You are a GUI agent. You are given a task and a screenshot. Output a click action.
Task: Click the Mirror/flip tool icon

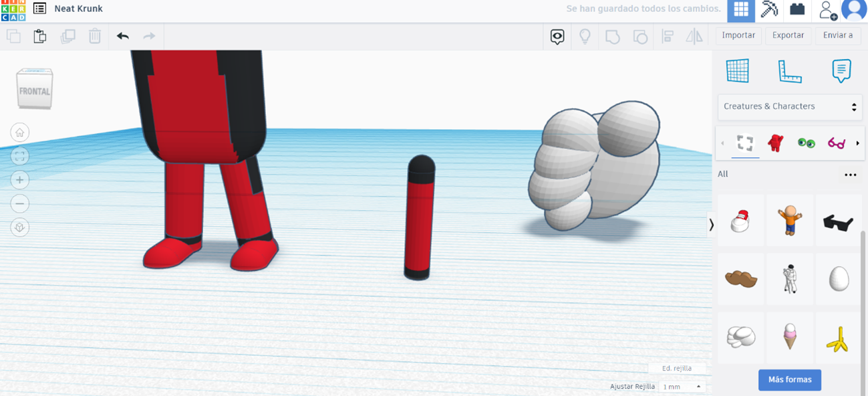coord(694,36)
